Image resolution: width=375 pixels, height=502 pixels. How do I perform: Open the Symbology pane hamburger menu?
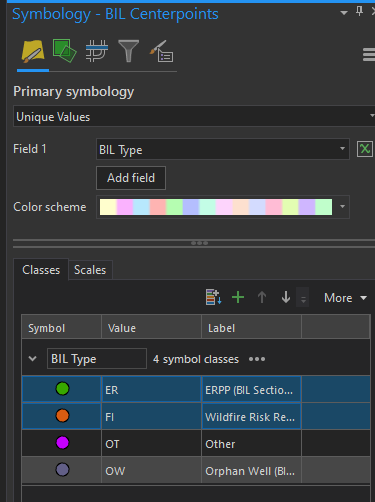click(x=369, y=55)
